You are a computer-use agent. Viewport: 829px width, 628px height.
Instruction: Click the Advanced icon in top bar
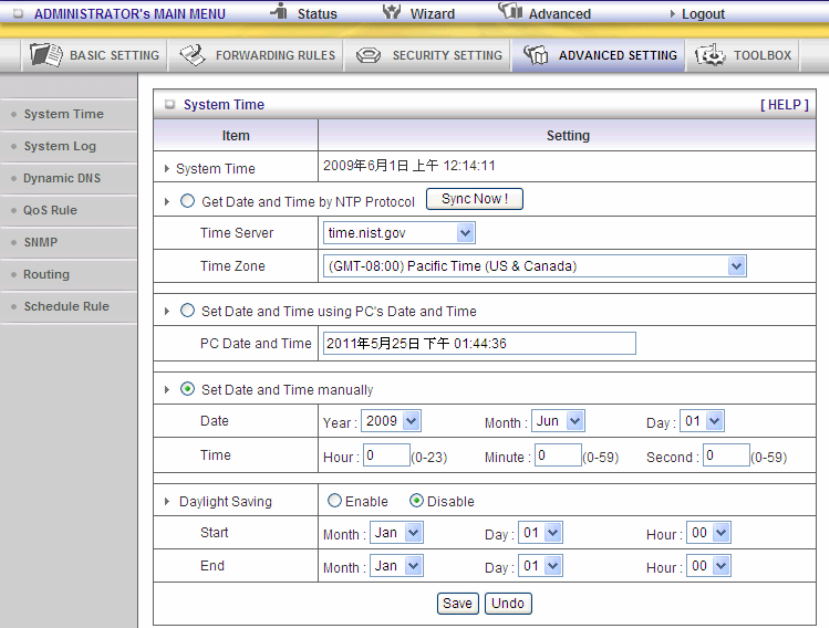click(x=510, y=12)
